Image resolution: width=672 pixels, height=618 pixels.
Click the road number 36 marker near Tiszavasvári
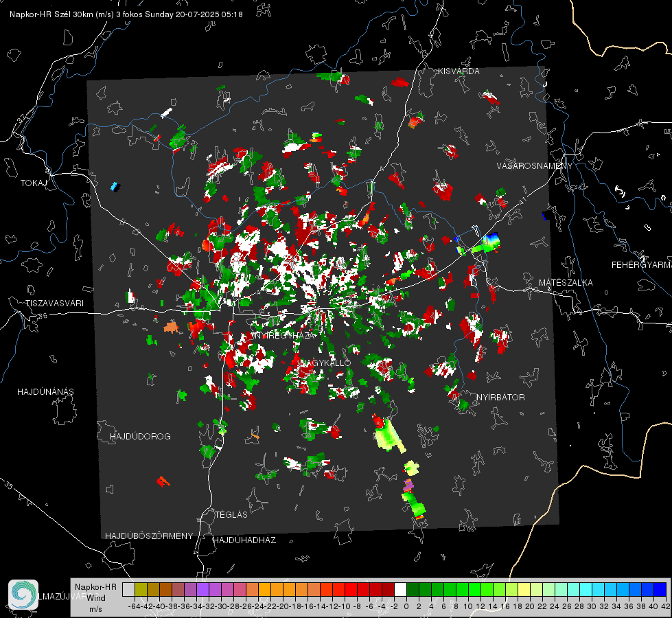pos(43,316)
